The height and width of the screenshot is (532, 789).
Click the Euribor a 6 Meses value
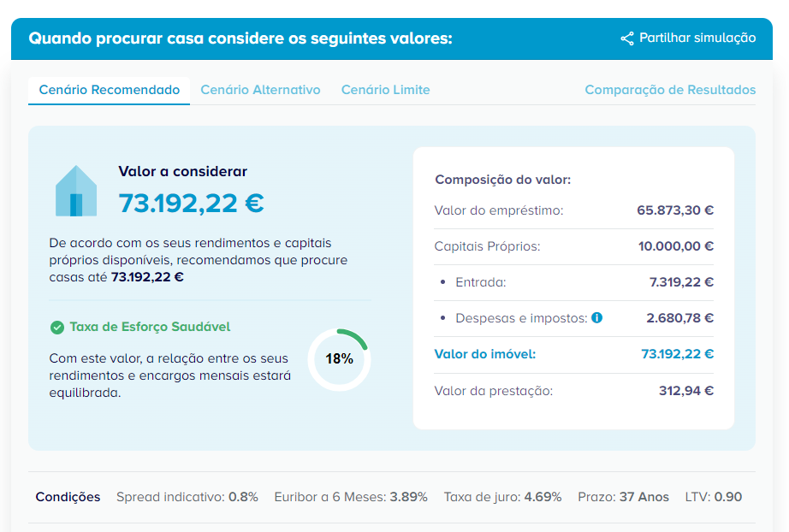408,497
